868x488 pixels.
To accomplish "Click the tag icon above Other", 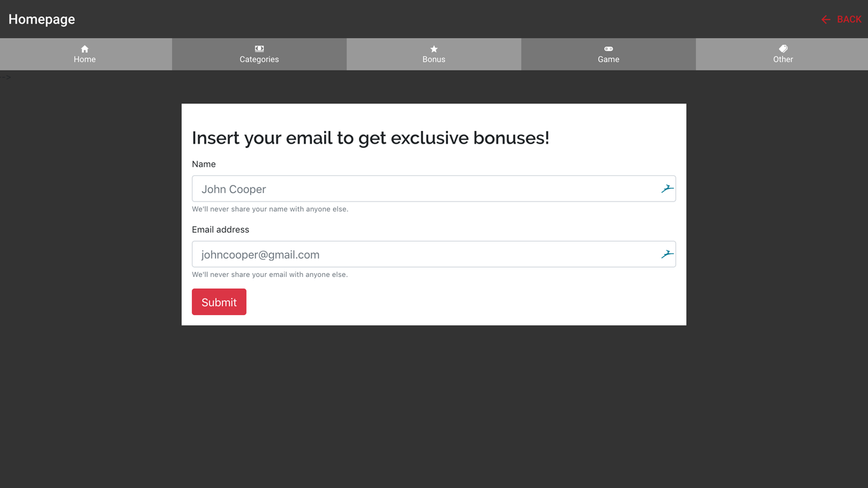I will (783, 49).
